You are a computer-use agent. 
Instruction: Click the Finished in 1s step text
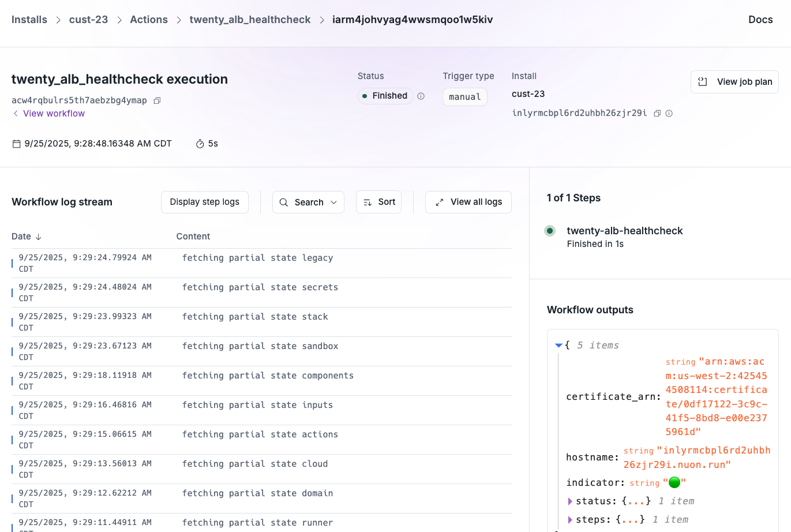click(595, 244)
